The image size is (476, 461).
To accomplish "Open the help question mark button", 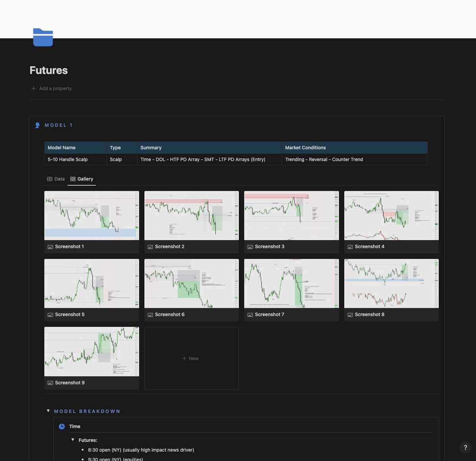I will (466, 447).
